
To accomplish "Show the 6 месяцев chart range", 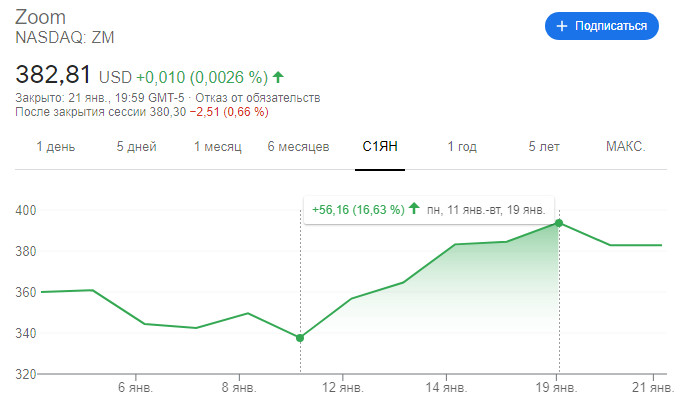I will tap(298, 147).
